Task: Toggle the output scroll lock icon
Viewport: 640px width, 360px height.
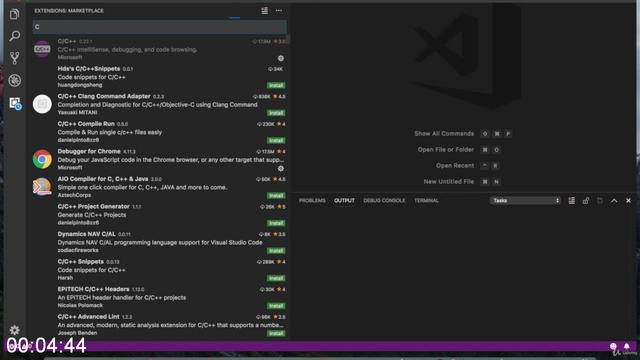Action: [x=586, y=200]
